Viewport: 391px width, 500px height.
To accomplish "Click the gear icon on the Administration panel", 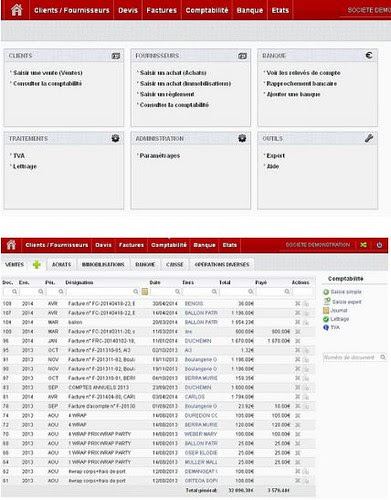I will click(242, 138).
